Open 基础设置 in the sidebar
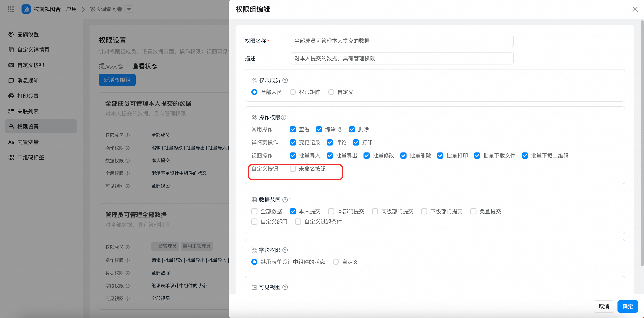The height and width of the screenshot is (318, 644). point(28,34)
